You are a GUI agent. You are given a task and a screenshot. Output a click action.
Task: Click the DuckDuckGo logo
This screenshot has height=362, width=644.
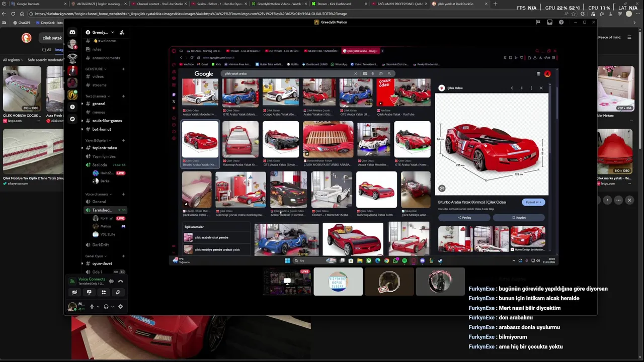click(x=27, y=38)
